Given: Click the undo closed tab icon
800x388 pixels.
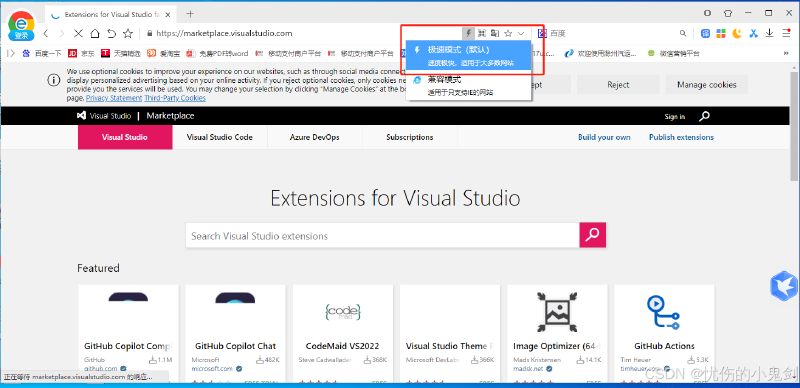Looking at the screenshot, I should (111, 34).
